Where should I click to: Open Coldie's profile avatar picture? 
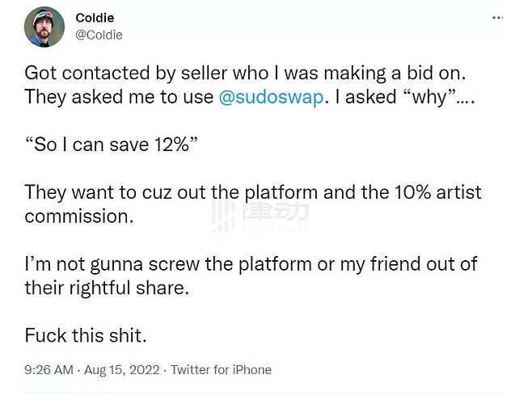[x=44, y=27]
